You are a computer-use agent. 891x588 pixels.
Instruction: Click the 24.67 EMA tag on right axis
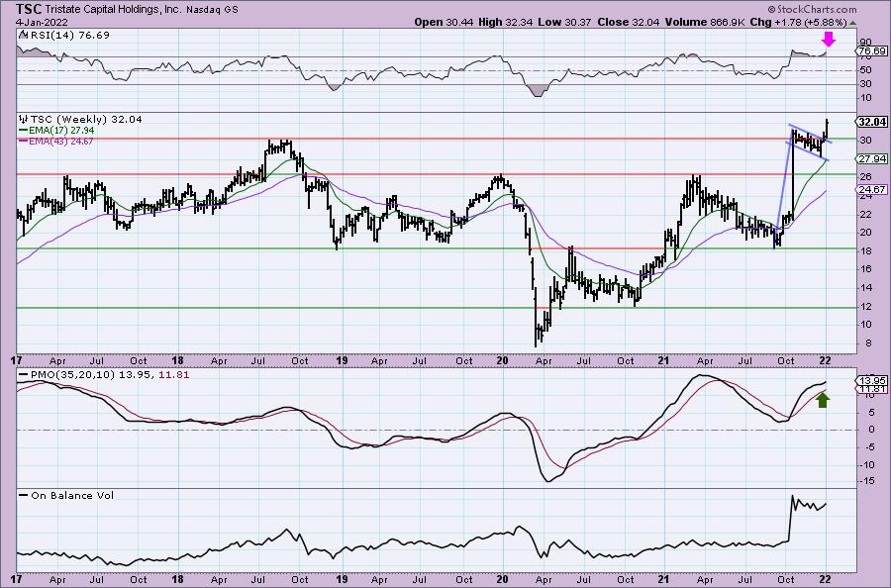tap(872, 190)
